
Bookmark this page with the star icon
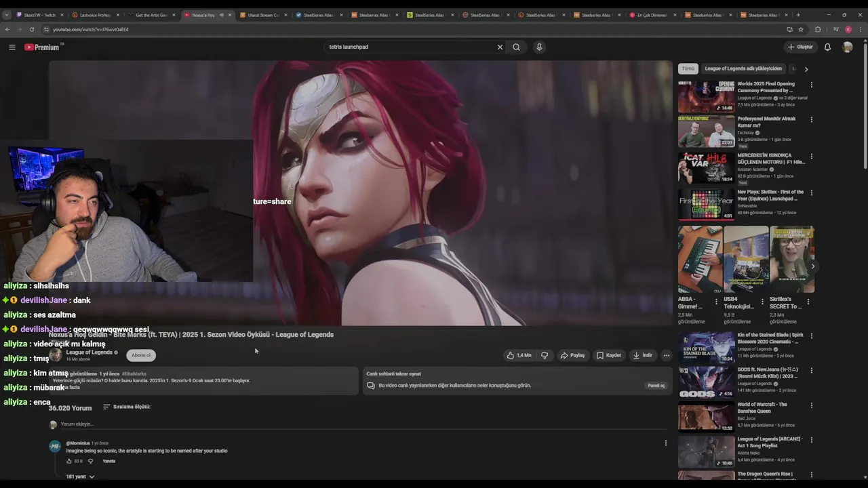801,29
